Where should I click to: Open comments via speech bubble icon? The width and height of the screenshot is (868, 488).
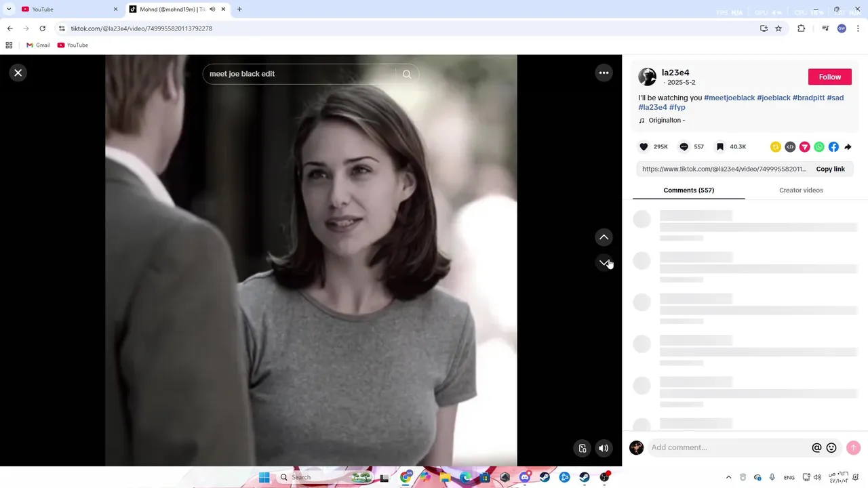pos(684,146)
